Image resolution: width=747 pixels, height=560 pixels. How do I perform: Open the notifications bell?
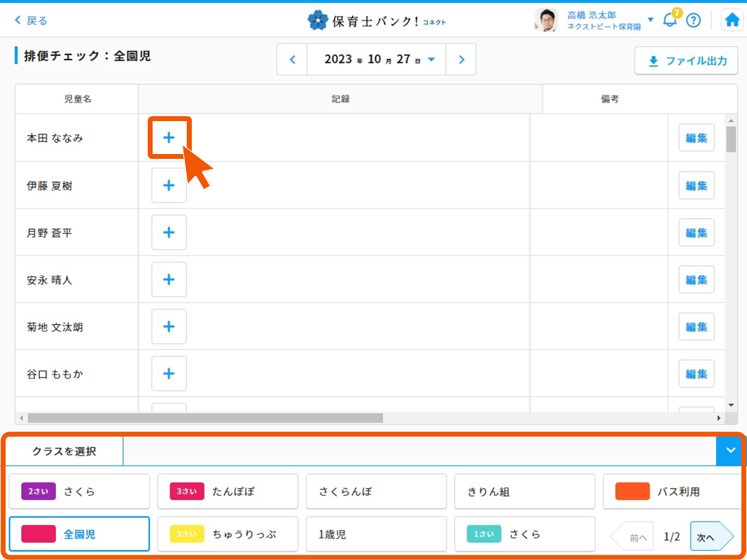[670, 20]
